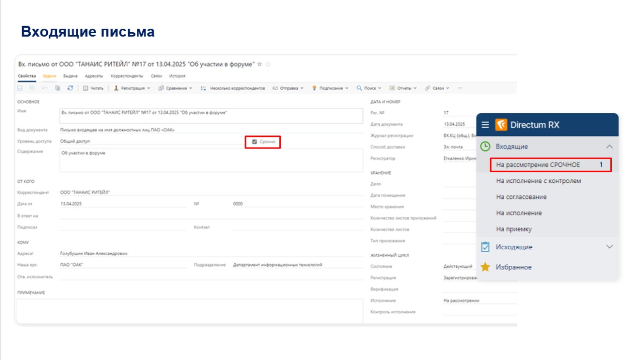The height and width of the screenshot is (360, 644).
Task: Toggle the Срочно checkbox
Action: (x=255, y=142)
